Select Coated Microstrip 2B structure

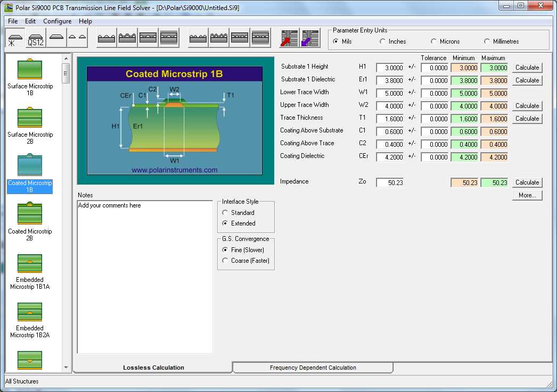[x=30, y=222]
